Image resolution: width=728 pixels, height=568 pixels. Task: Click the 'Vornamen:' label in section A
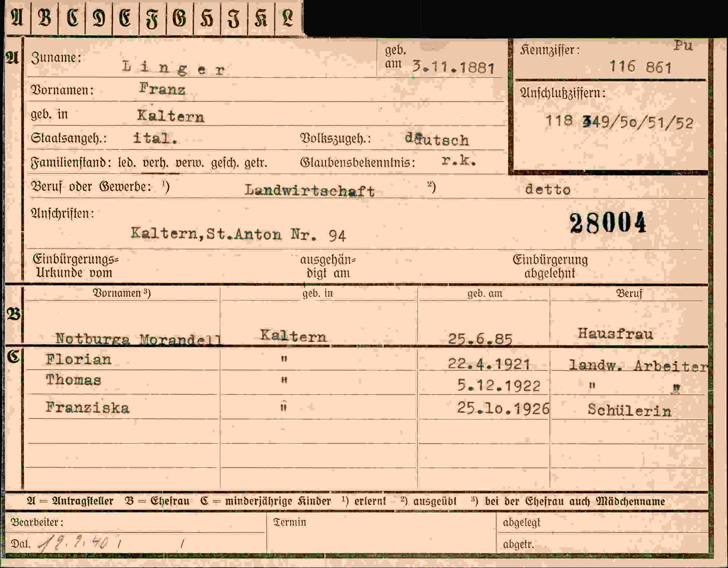[62, 90]
